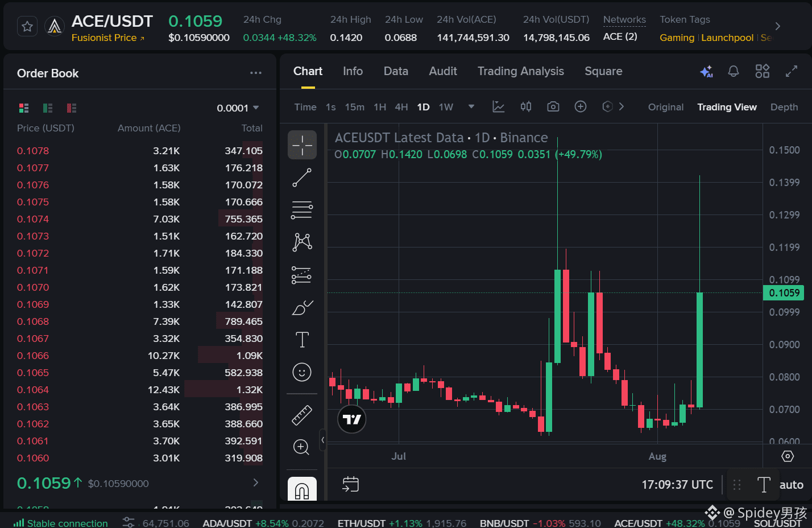Select the Time interval option
The height and width of the screenshot is (528, 812).
(305, 107)
